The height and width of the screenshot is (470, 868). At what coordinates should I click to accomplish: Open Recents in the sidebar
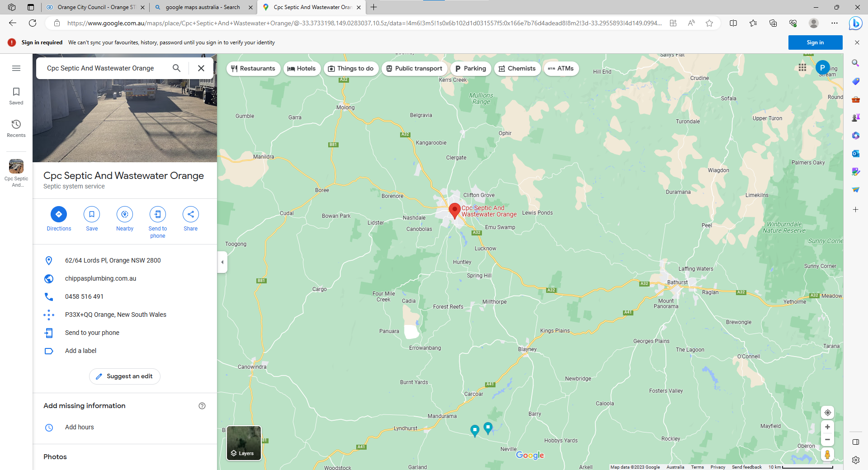point(16,129)
